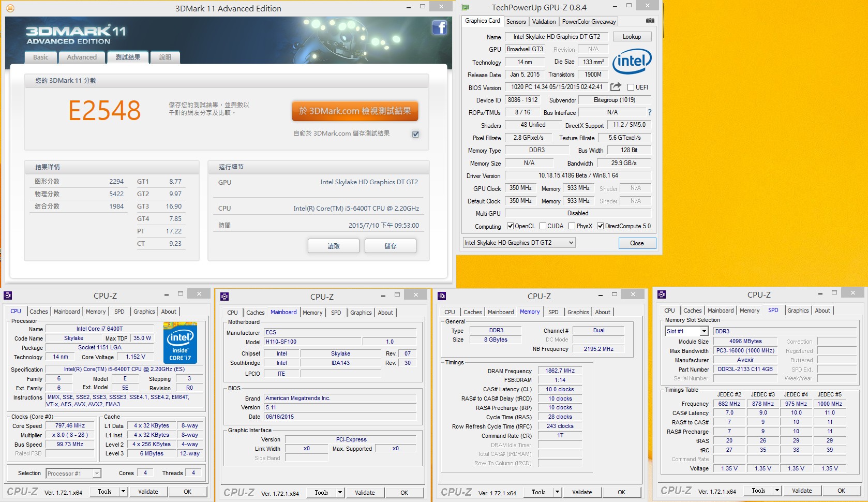868x502 pixels.
Task: Click the orange view results on 3DMark.com button
Action: coord(355,111)
